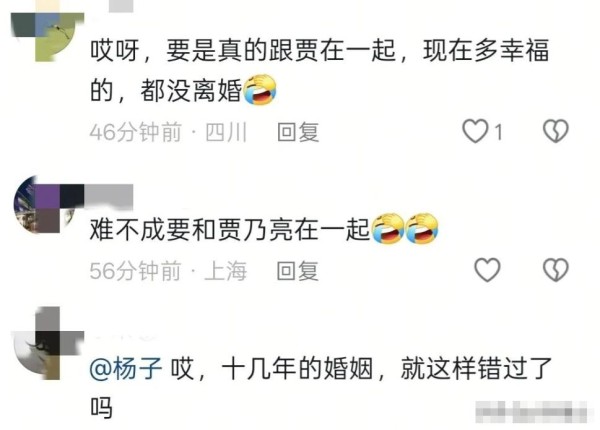Open the @杨子 mention link

pos(126,369)
